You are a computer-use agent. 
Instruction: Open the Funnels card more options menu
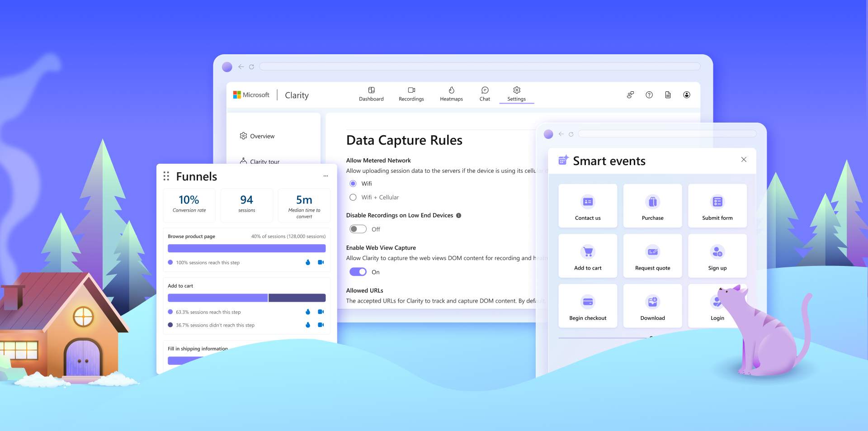coord(325,176)
